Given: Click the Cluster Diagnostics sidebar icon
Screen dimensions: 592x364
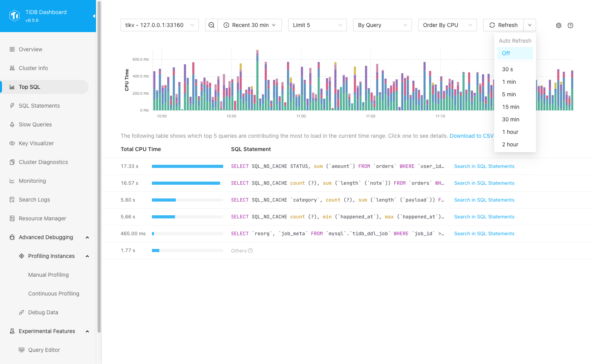Looking at the screenshot, I should click(x=12, y=162).
